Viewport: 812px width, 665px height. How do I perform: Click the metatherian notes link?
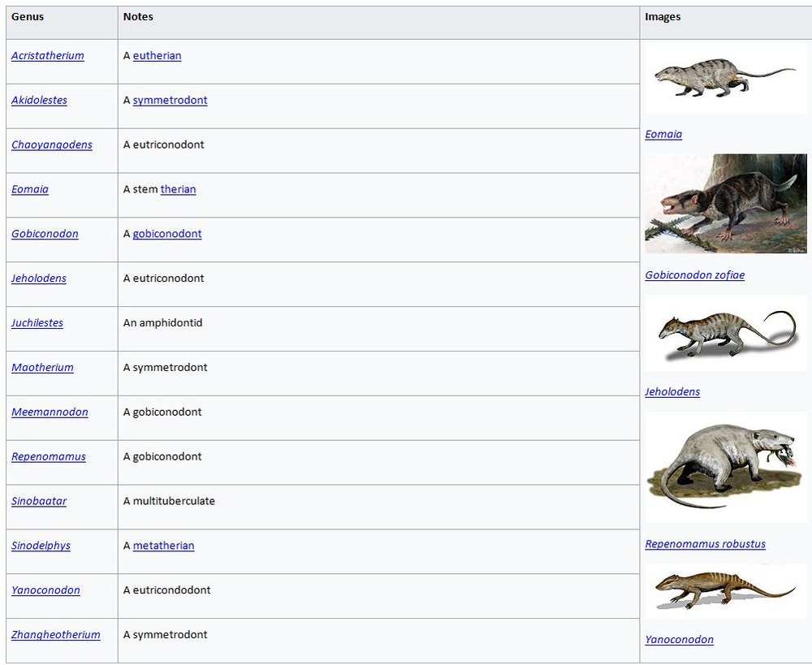pos(163,546)
